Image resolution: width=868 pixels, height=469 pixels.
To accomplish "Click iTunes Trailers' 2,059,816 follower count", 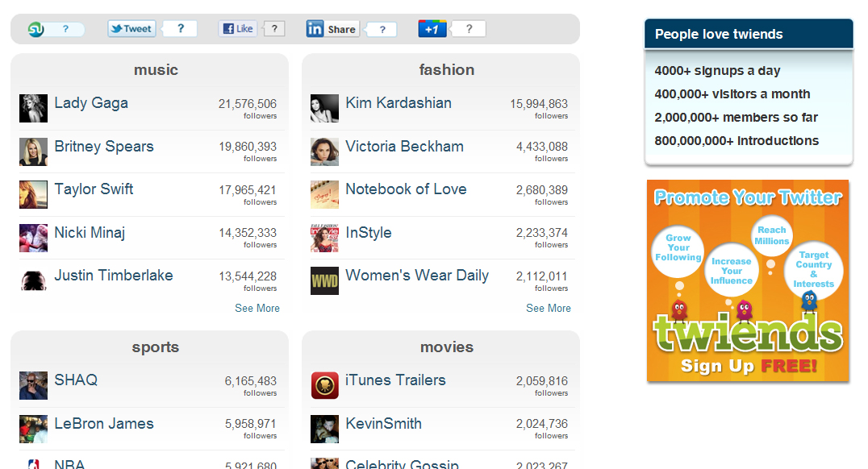I will tap(542, 381).
